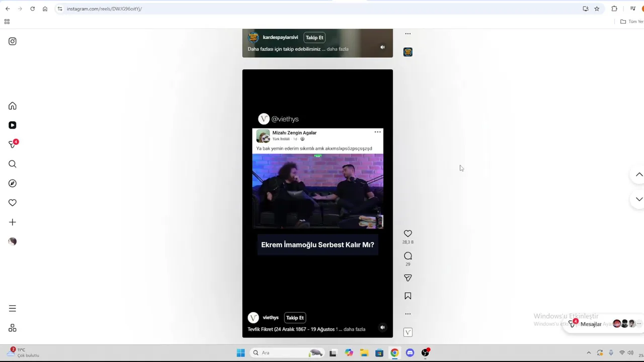
Task: Open notifications heart in the sidebar
Action: click(x=13, y=203)
